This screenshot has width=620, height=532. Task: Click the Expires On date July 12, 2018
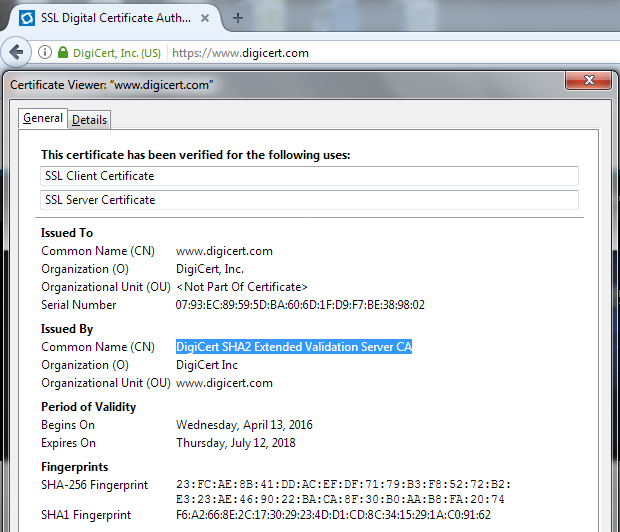(236, 443)
